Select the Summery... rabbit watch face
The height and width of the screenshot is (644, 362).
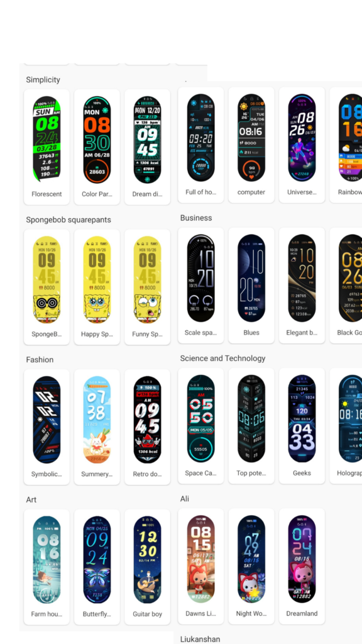click(x=97, y=427)
